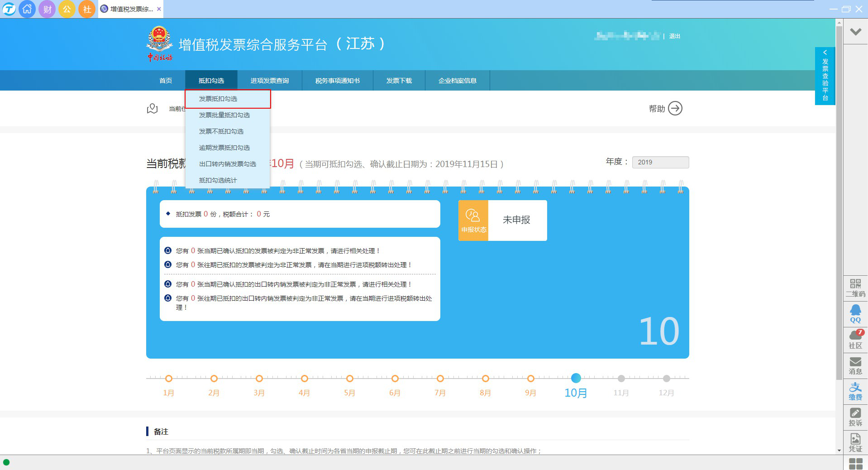
Task: Click the home icon in top bar
Action: point(27,9)
